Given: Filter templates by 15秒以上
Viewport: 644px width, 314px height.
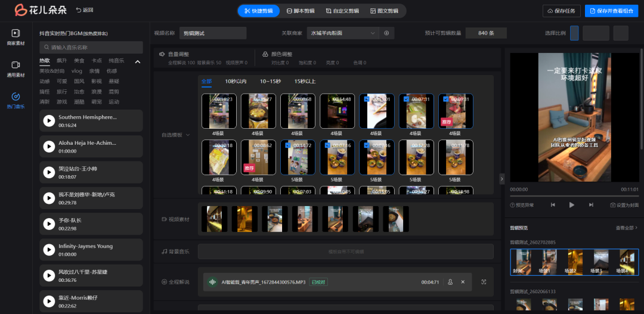Looking at the screenshot, I should tap(305, 81).
